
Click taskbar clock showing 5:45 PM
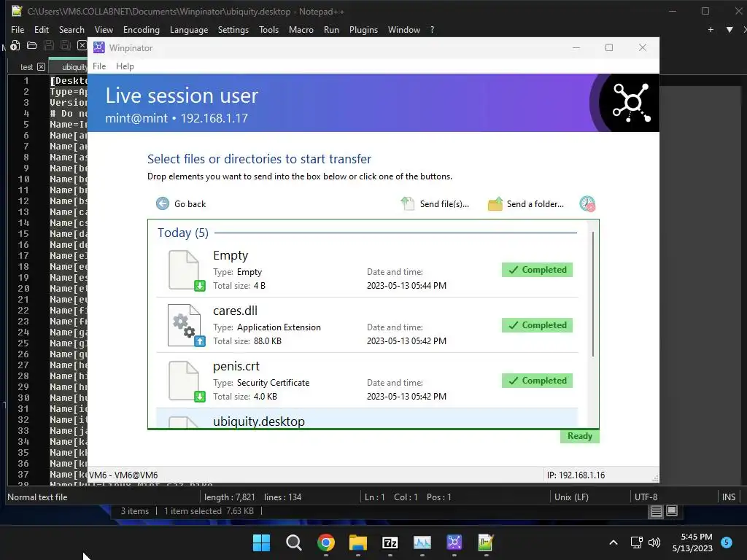pos(692,542)
